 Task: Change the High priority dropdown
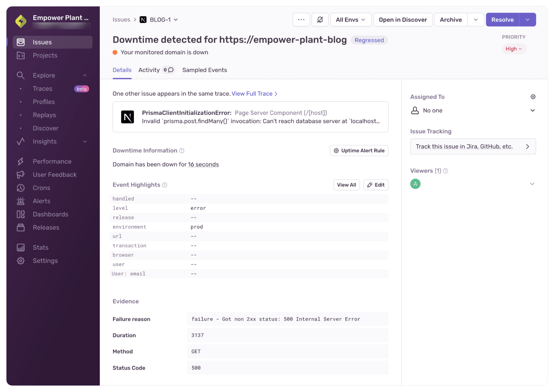coord(514,49)
